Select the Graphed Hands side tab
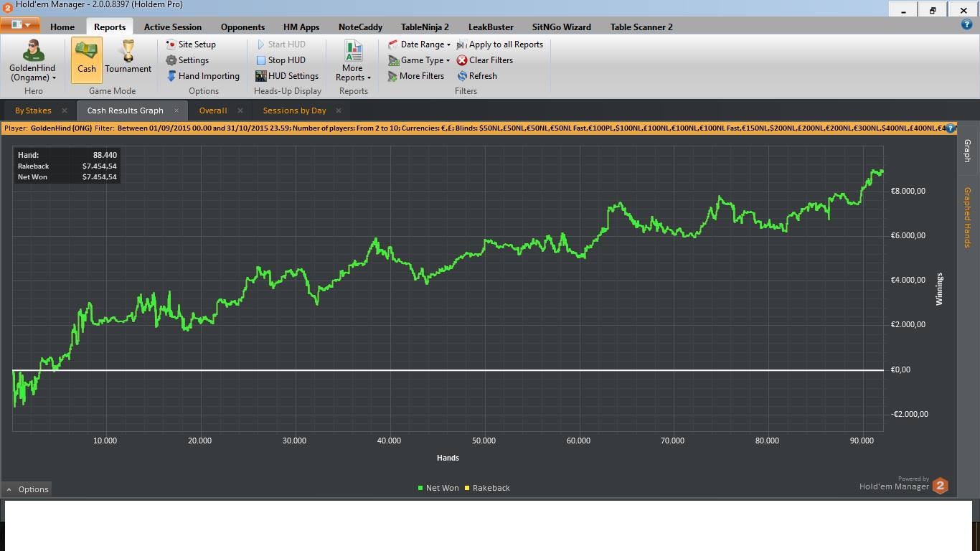The height and width of the screenshot is (551, 980). point(967,217)
